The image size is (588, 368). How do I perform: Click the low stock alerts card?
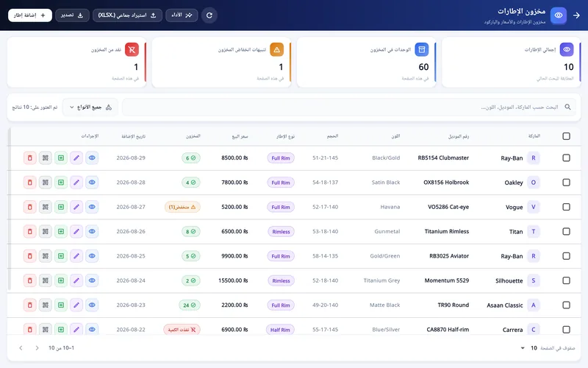point(222,63)
